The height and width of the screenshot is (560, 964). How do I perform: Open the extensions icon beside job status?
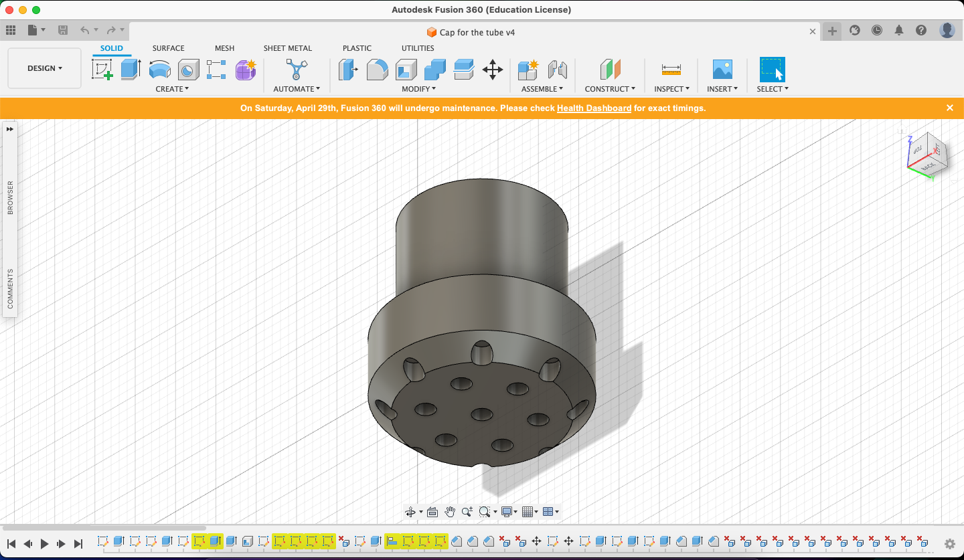click(855, 30)
